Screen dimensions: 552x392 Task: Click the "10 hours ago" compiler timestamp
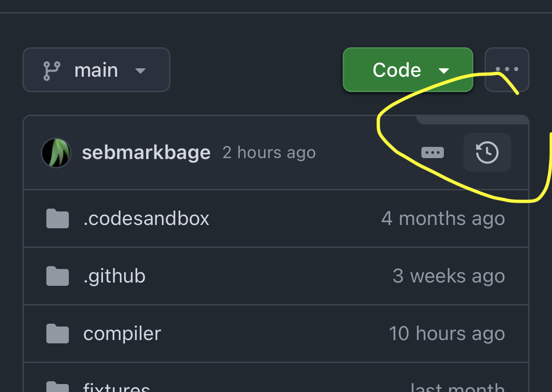[x=447, y=334]
